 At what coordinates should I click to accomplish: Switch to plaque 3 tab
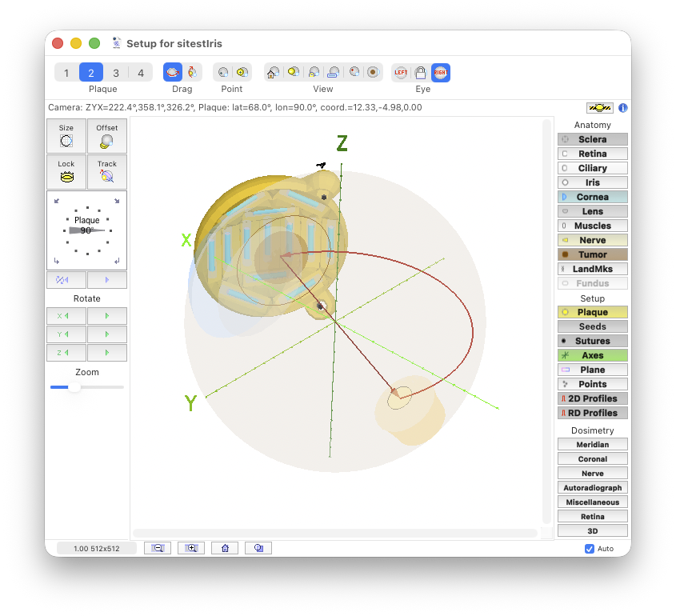[x=116, y=73]
